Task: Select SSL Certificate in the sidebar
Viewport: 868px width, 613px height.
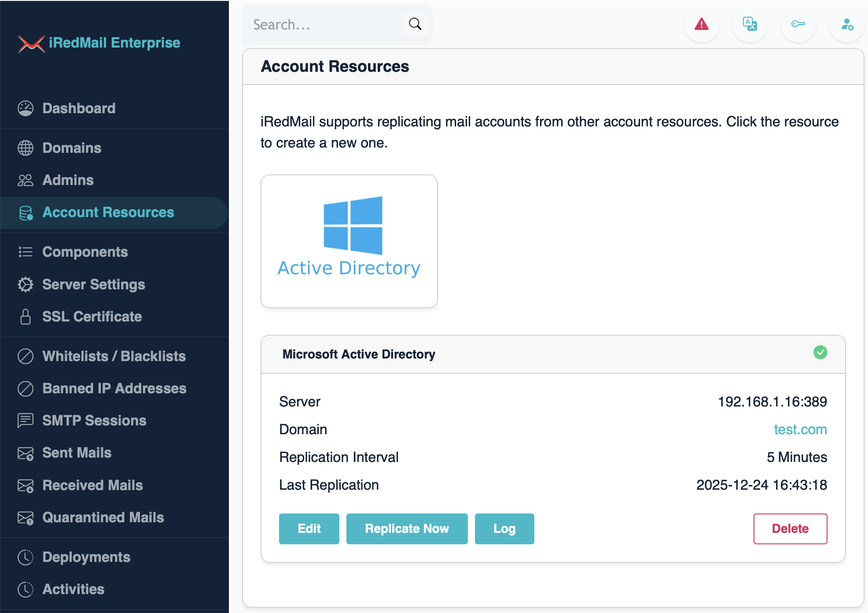Action: (92, 317)
